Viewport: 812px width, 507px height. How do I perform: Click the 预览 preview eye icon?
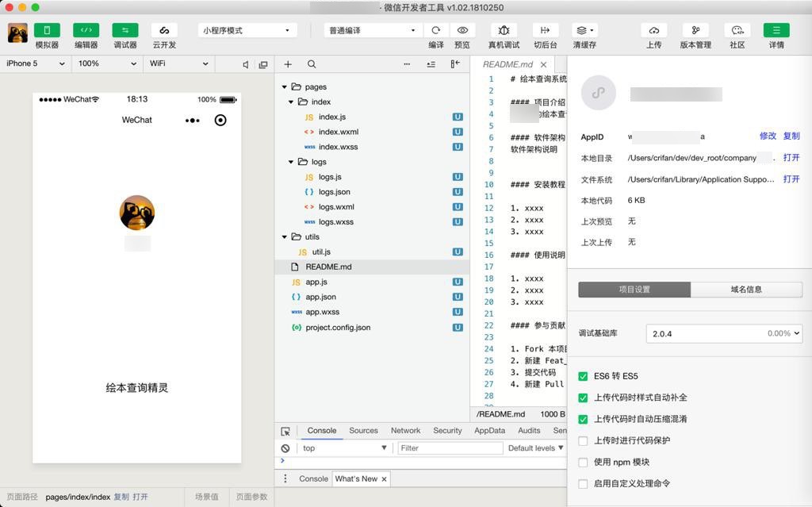click(x=462, y=30)
